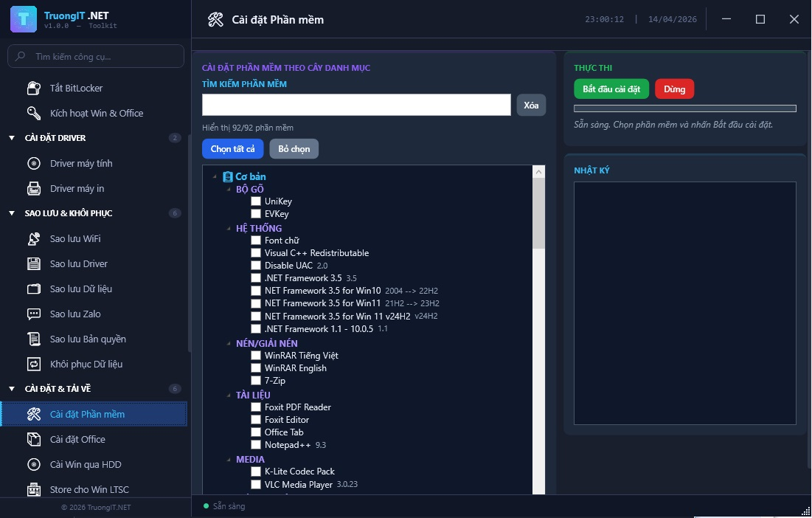
Task: Collapse the CÀI ĐẶT DRIVER sidebar section
Action: coord(12,138)
